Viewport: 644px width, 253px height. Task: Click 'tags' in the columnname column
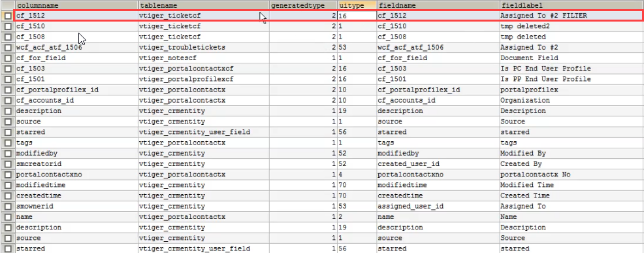point(76,143)
